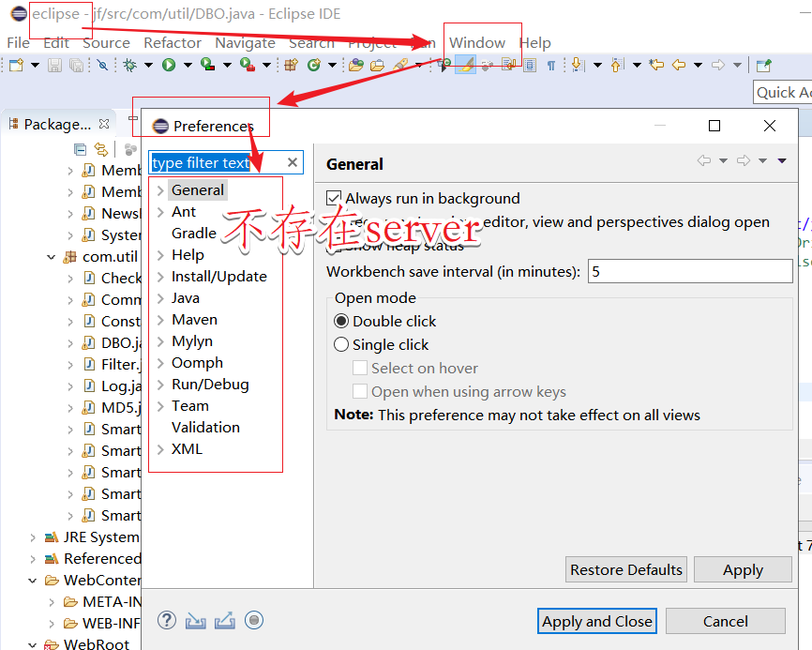This screenshot has height=650, width=812.
Task: Click the Open Type toolbar icon
Action: [355, 66]
